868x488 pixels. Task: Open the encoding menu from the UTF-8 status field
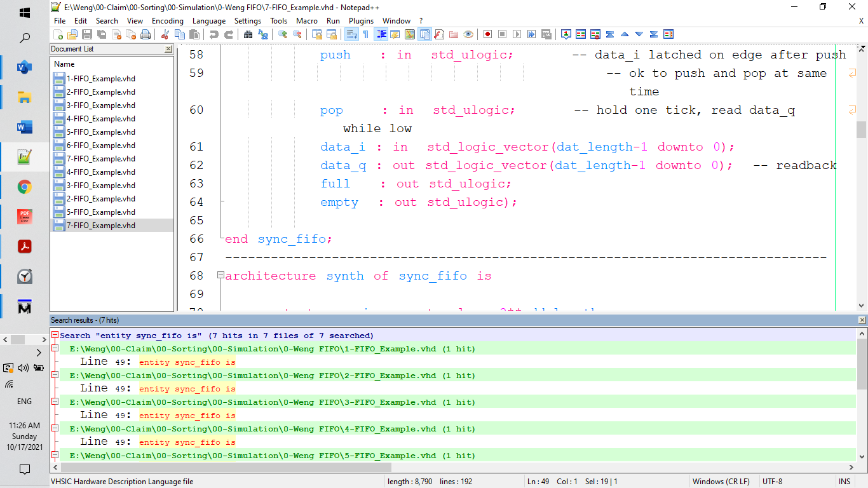click(x=797, y=482)
